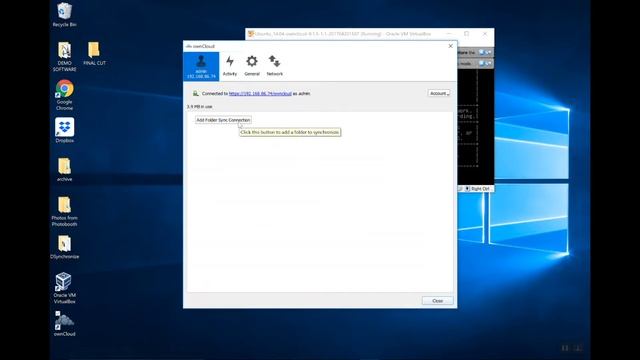Screen dimensions: 640x360
Task: Open the General settings gear tab
Action: tap(252, 66)
